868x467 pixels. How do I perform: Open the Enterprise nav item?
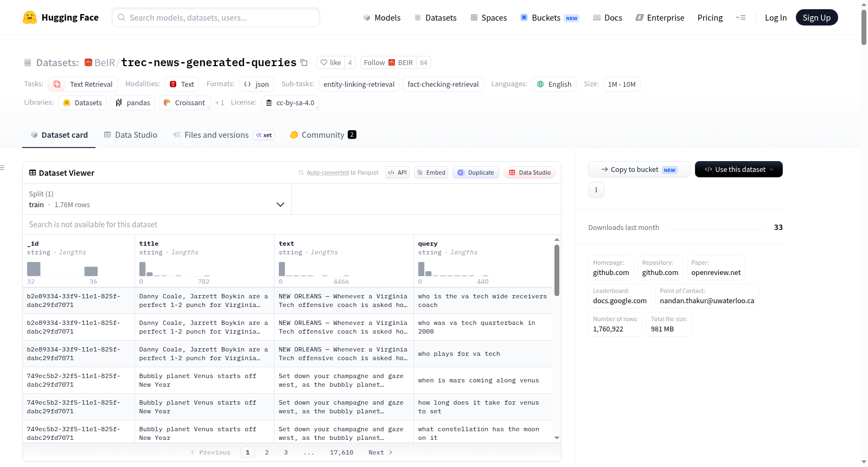click(x=660, y=17)
